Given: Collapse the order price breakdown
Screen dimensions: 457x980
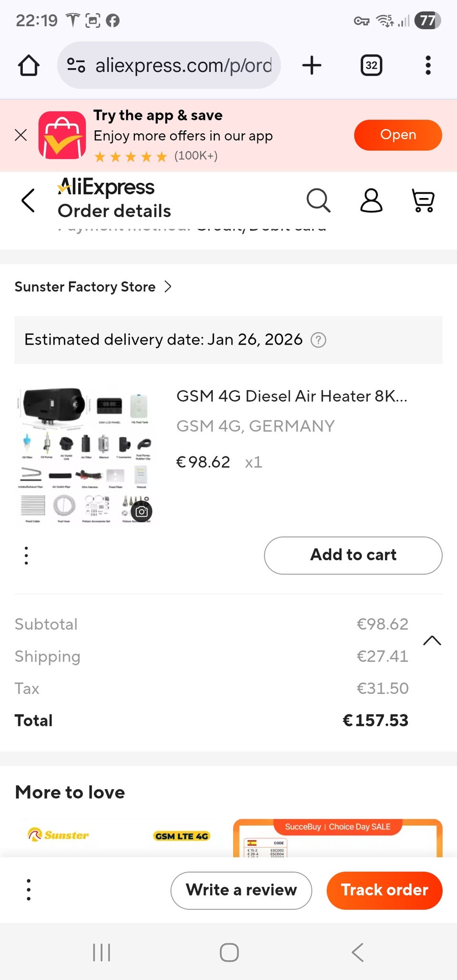Looking at the screenshot, I should [x=432, y=641].
